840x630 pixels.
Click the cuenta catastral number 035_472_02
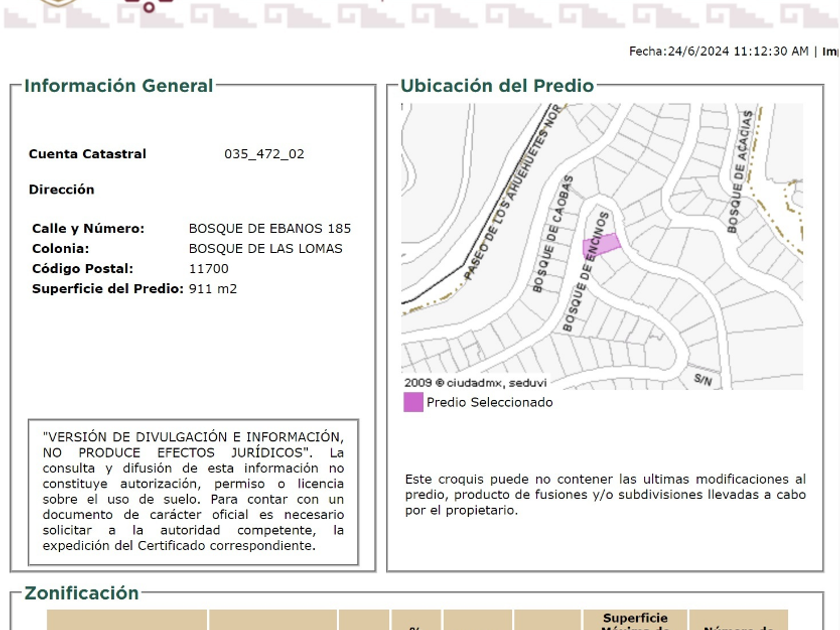tap(264, 154)
